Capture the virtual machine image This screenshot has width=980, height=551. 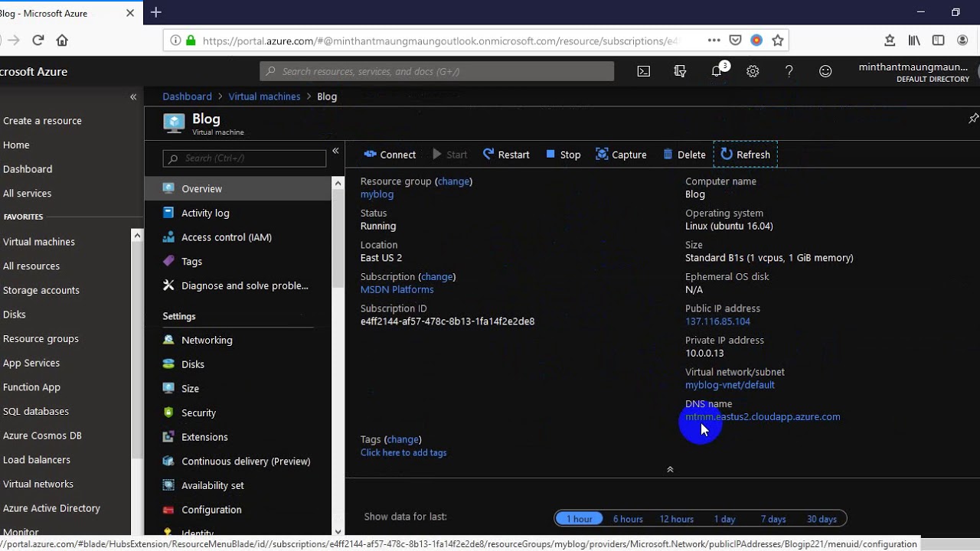point(621,155)
